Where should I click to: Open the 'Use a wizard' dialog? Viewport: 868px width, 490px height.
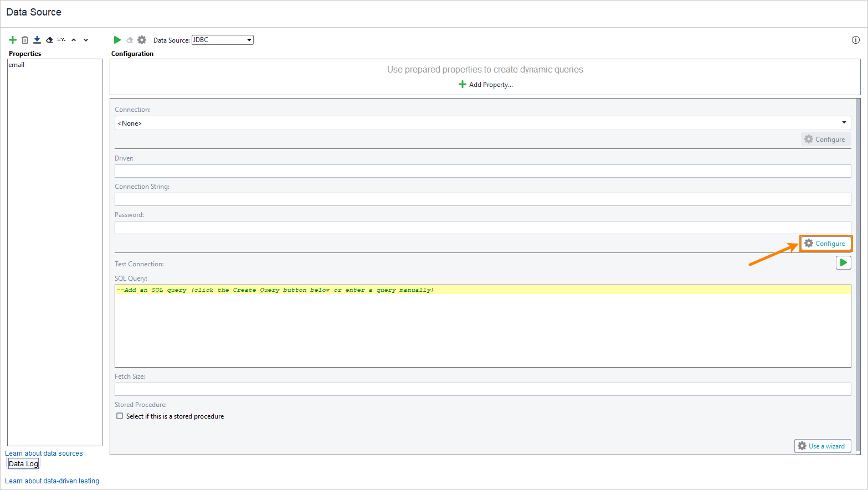(823, 446)
